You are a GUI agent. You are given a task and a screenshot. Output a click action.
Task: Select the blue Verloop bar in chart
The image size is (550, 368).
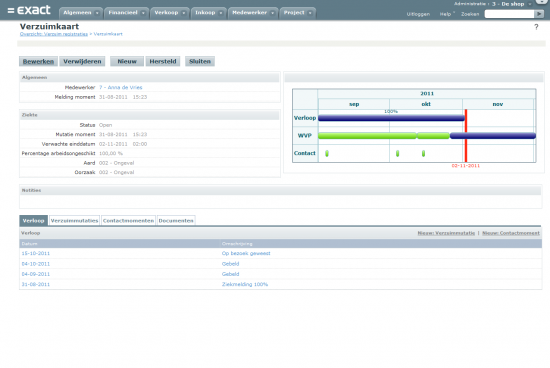point(391,118)
